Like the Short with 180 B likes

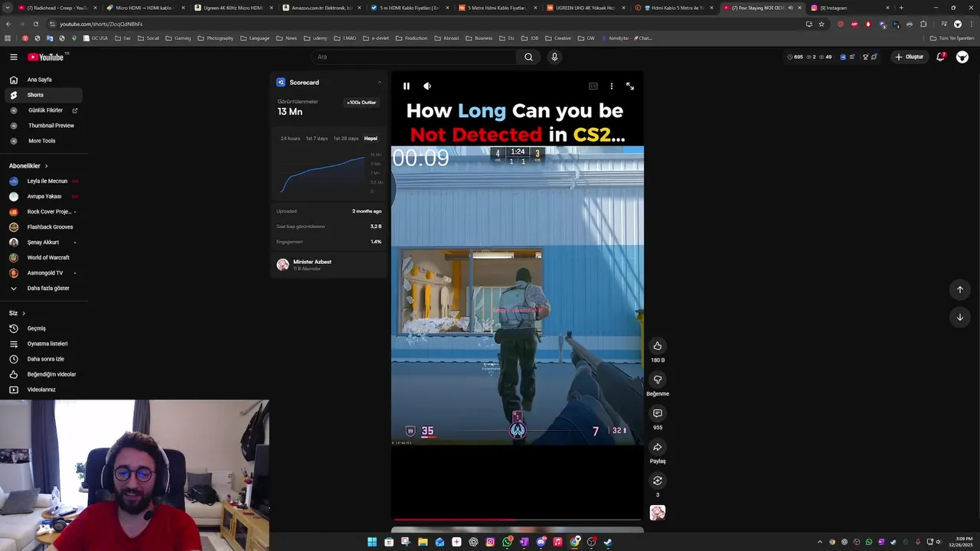tap(657, 346)
